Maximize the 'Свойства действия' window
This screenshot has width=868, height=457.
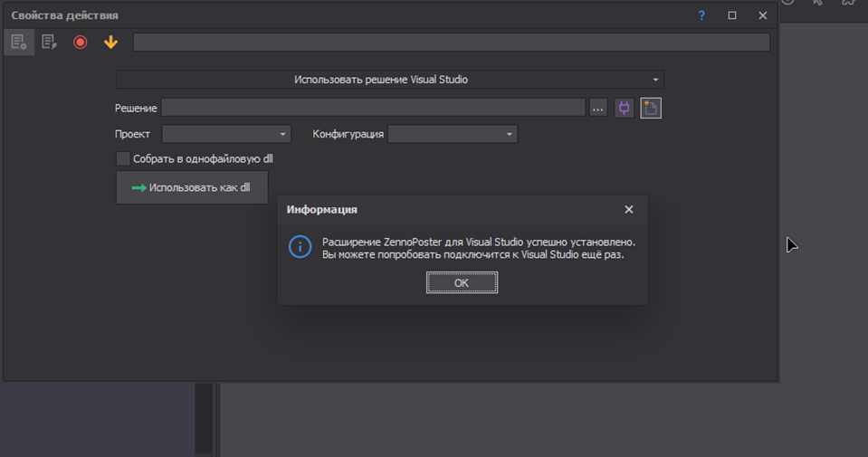pyautogui.click(x=732, y=15)
